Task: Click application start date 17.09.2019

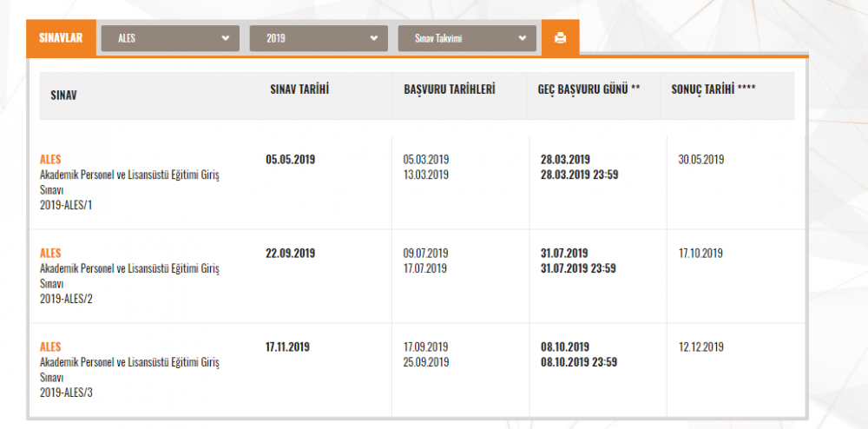Action: tap(425, 347)
